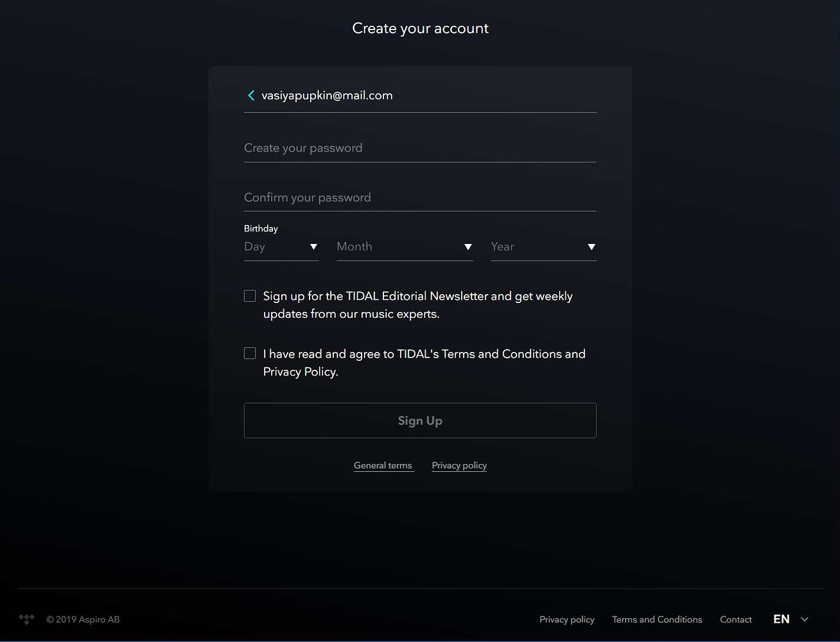This screenshot has width=840, height=642.
Task: Agree to the Terms and Conditions checkbox
Action: [250, 353]
